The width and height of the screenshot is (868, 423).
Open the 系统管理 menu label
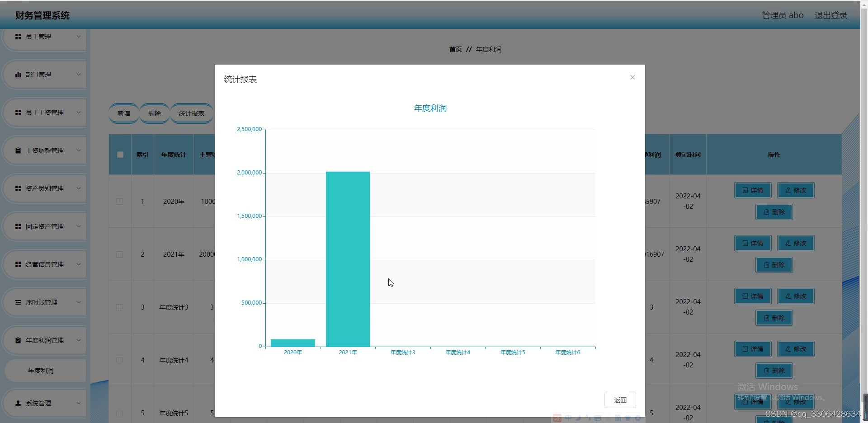click(38, 403)
